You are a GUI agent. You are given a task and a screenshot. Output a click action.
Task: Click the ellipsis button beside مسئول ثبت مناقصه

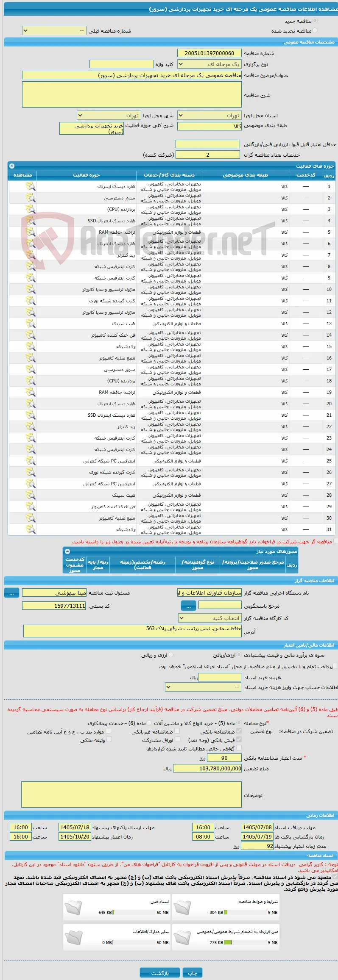[11, 593]
